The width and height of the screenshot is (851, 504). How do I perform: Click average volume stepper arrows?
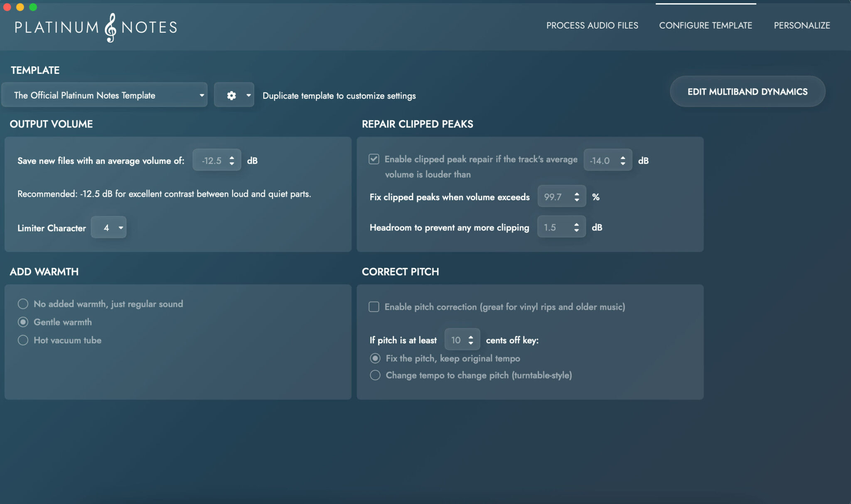point(232,160)
